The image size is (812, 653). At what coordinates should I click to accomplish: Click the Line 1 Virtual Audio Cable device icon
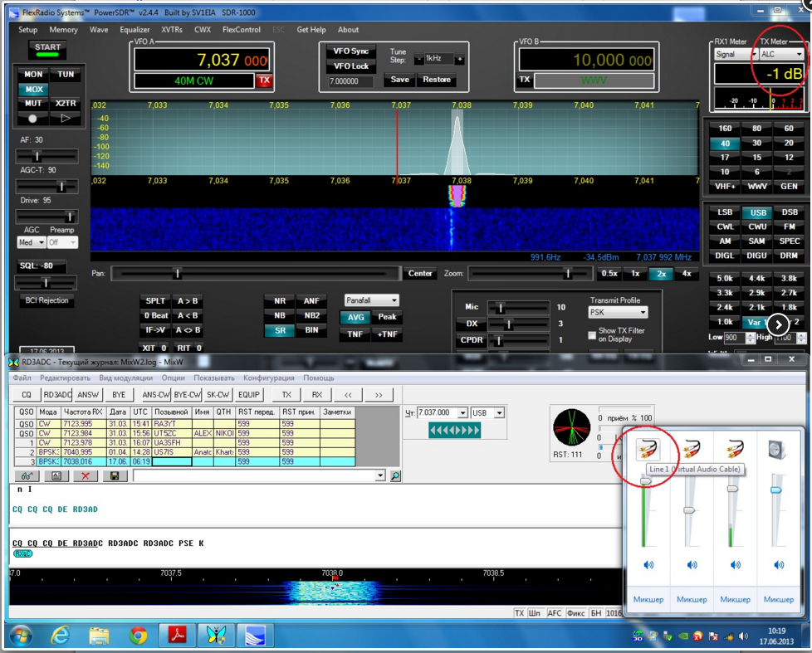coord(648,451)
